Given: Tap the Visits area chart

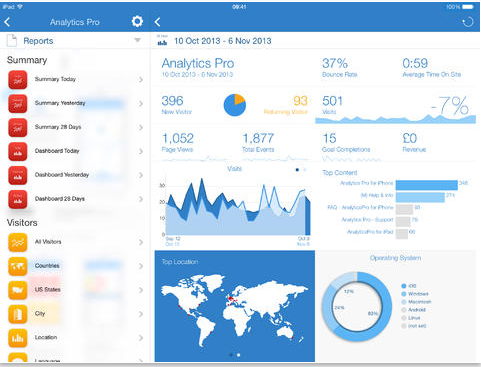Looking at the screenshot, I should click(x=238, y=207).
